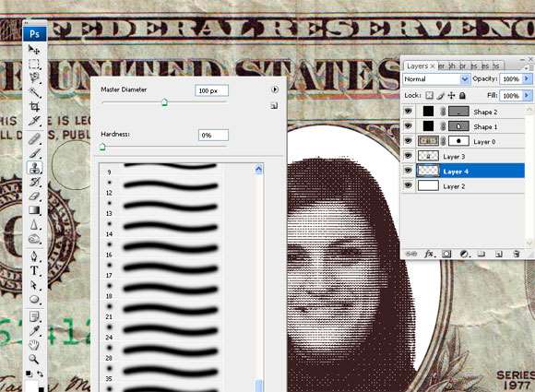Select the Move tool
This screenshot has width=535, height=392.
34,50
